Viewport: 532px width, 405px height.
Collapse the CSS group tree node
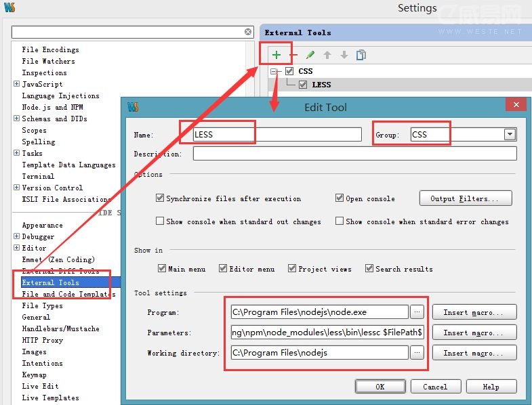pos(274,71)
